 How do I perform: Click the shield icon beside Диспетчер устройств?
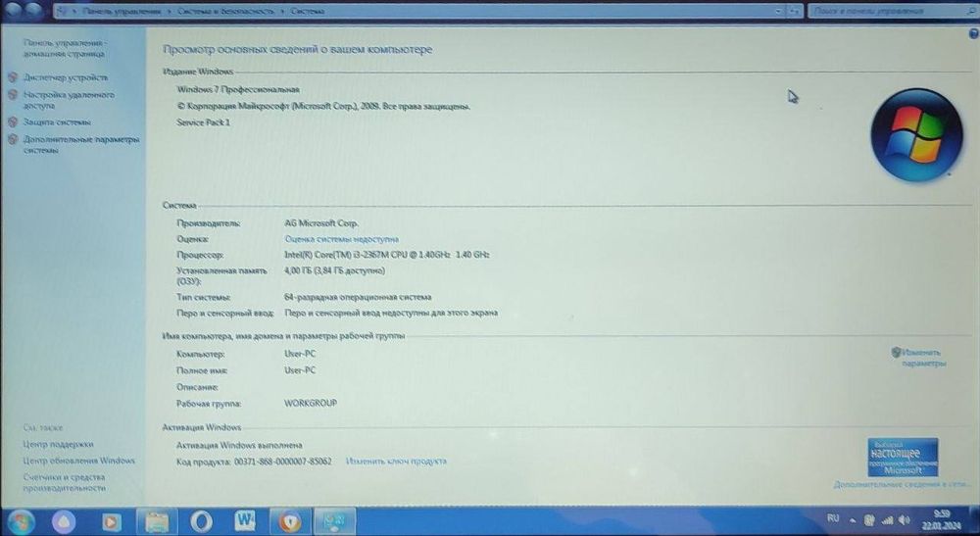[13, 77]
